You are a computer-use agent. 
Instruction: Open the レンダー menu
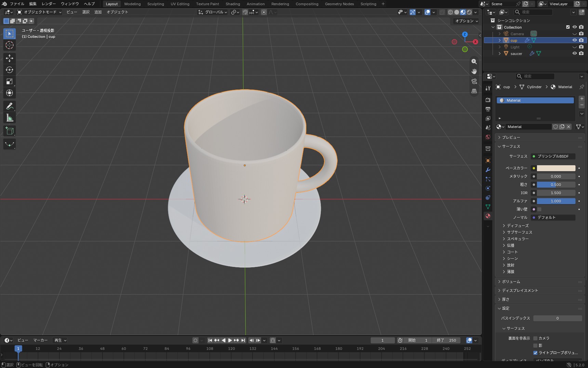tap(49, 4)
